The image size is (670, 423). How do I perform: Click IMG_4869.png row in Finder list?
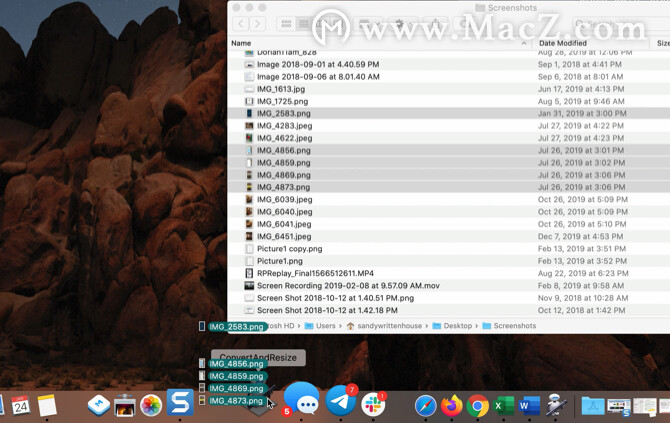tap(449, 175)
